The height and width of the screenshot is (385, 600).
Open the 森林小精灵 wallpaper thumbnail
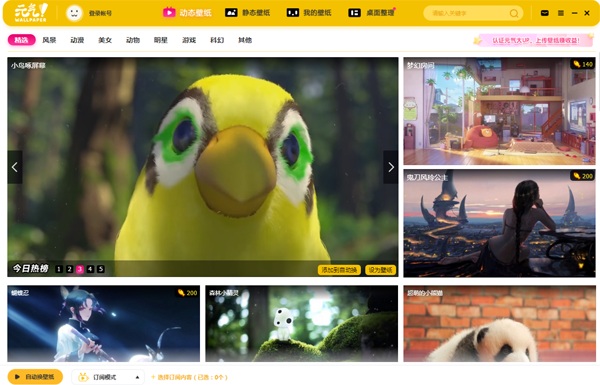coord(302,323)
